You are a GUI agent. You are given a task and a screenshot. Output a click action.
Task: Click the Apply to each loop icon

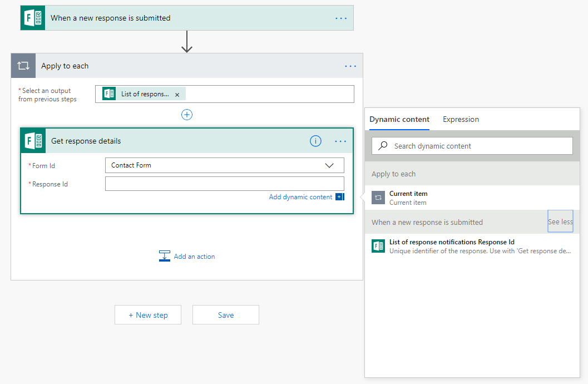[23, 66]
